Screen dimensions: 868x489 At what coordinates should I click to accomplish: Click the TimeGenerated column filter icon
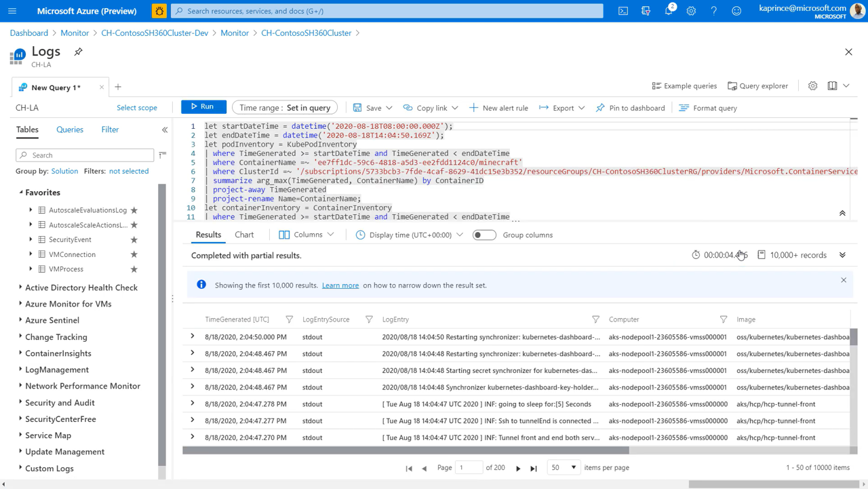pyautogui.click(x=290, y=319)
